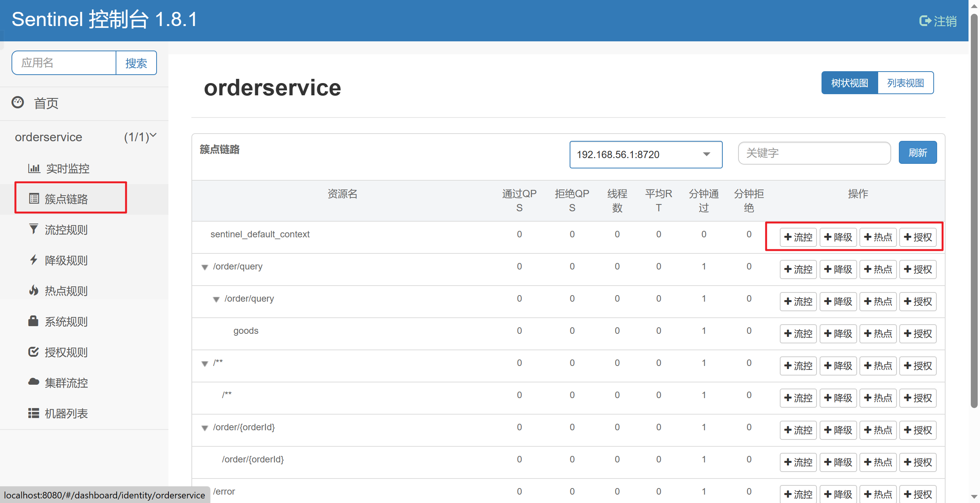Add 流控 rule for top-level /** row
Screen dimensions: 980x503
pos(798,366)
